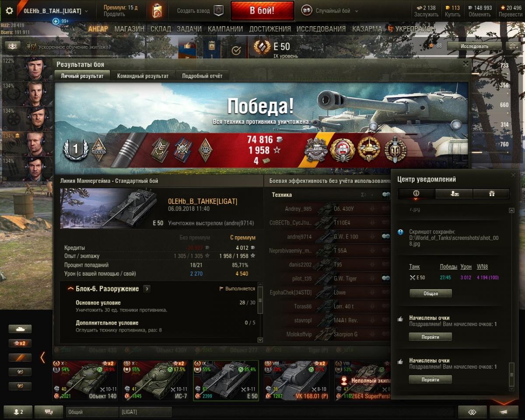This screenshot has height=420, width=525.
Task: Click the notification center scrollbar
Action: [x=511, y=300]
